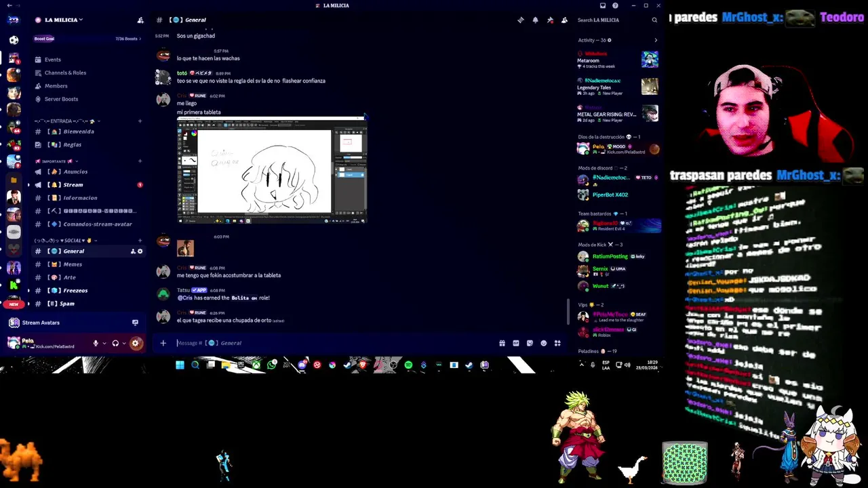Viewport: 868px width, 488px height.
Task: Open Events in the sidebar
Action: [x=87, y=60]
